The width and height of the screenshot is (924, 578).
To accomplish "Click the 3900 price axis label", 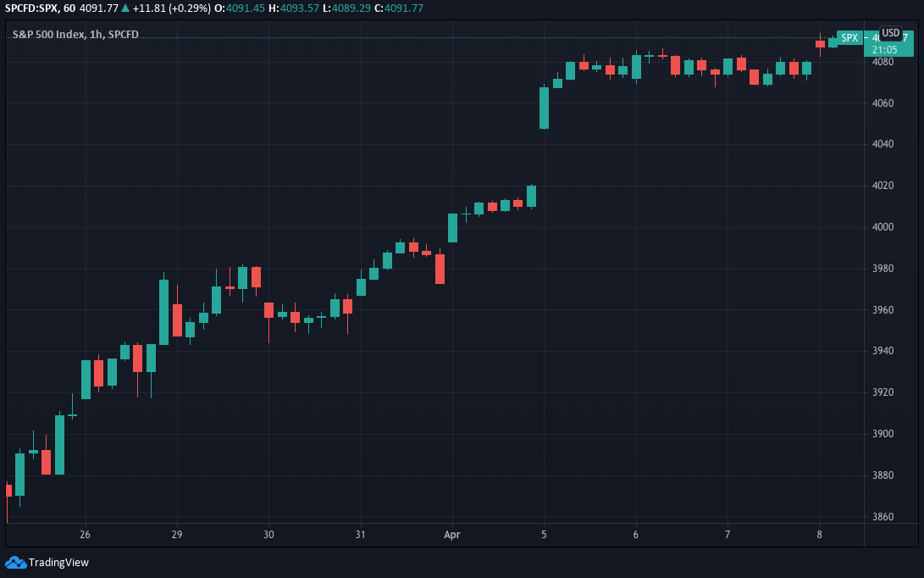I will (x=883, y=434).
